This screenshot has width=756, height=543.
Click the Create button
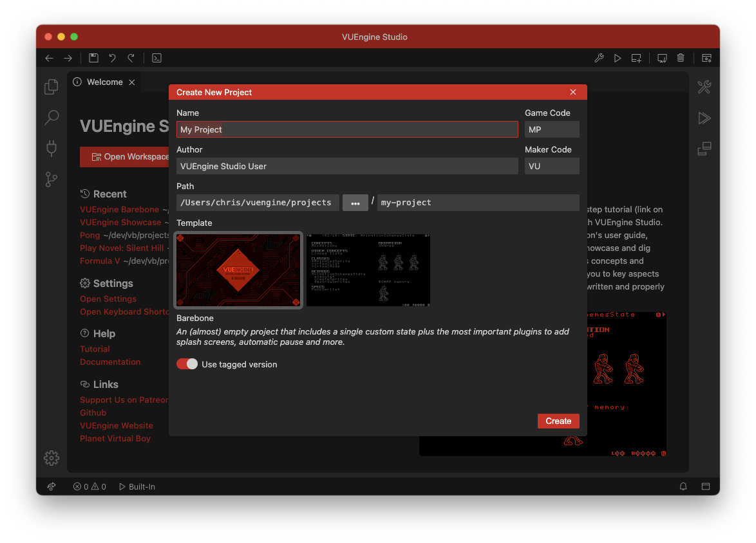click(558, 421)
